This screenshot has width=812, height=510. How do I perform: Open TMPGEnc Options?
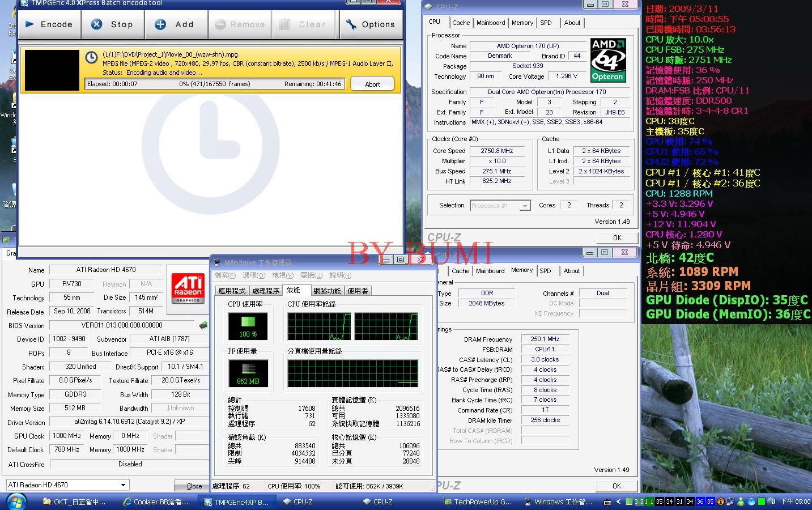371,25
